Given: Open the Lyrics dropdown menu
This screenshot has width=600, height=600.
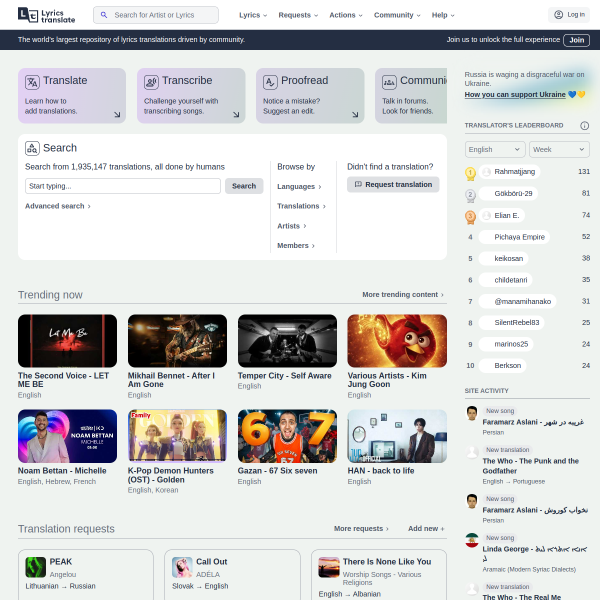Looking at the screenshot, I should tap(253, 15).
